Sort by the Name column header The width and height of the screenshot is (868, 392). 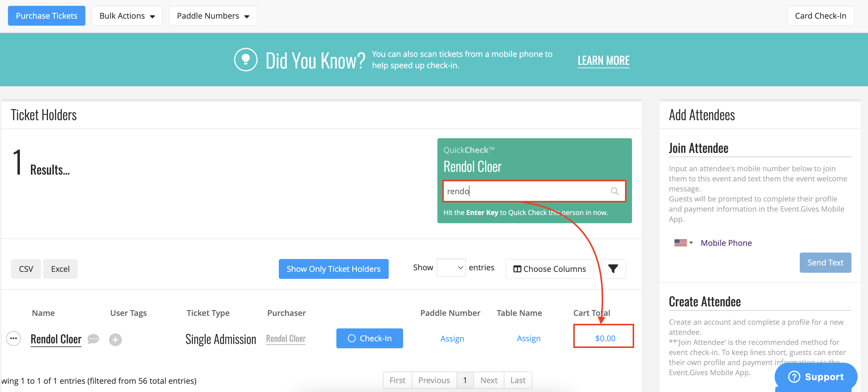[43, 313]
